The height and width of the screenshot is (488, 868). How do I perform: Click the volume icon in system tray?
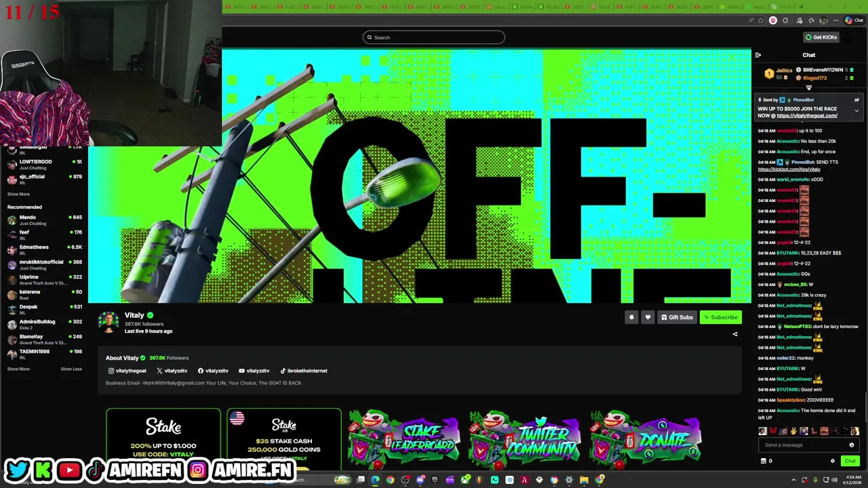point(834,480)
